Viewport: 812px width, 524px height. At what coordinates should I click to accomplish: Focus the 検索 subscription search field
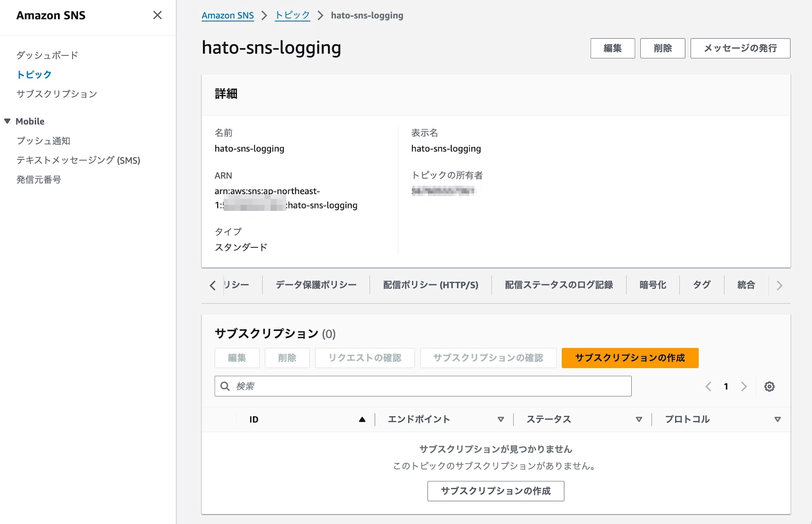(423, 386)
